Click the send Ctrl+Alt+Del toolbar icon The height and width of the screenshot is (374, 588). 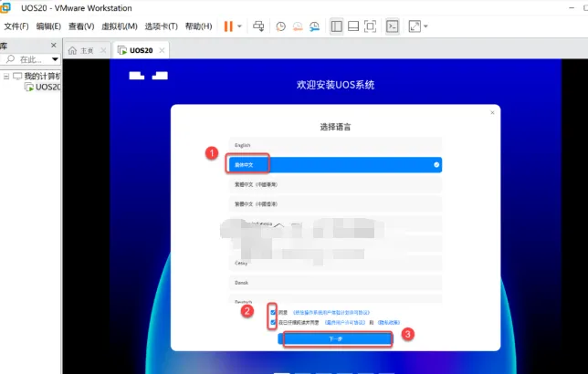pyautogui.click(x=258, y=26)
